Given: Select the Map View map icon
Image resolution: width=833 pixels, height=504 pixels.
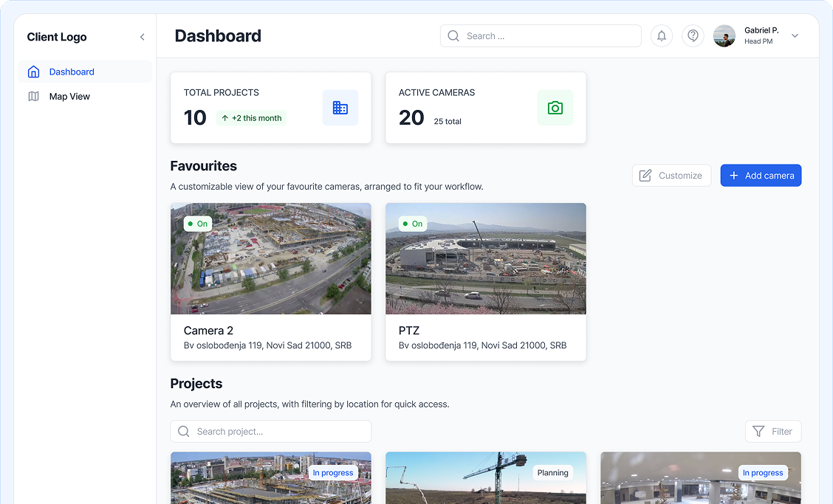Looking at the screenshot, I should coord(33,96).
